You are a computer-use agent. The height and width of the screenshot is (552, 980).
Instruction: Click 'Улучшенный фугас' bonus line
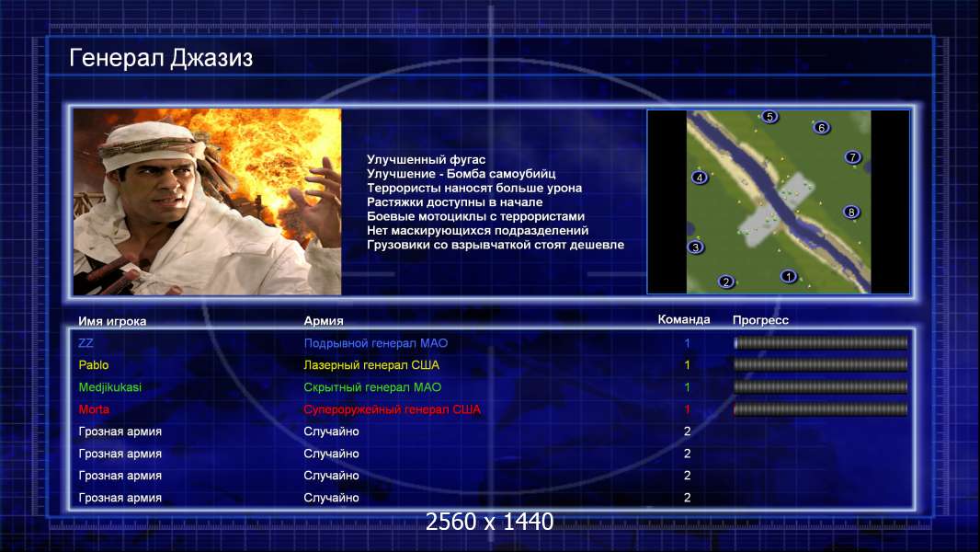[x=427, y=159]
